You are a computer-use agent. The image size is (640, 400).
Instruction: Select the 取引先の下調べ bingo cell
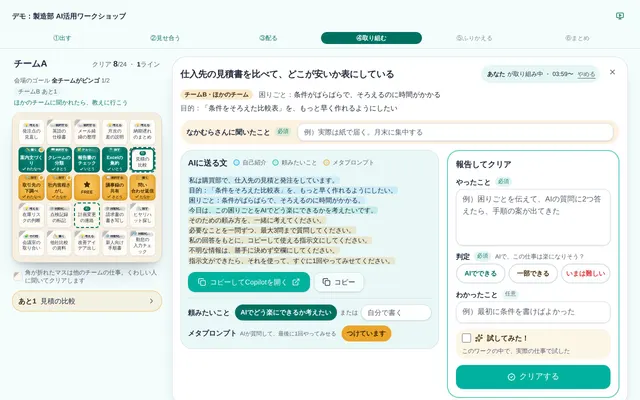(x=31, y=187)
